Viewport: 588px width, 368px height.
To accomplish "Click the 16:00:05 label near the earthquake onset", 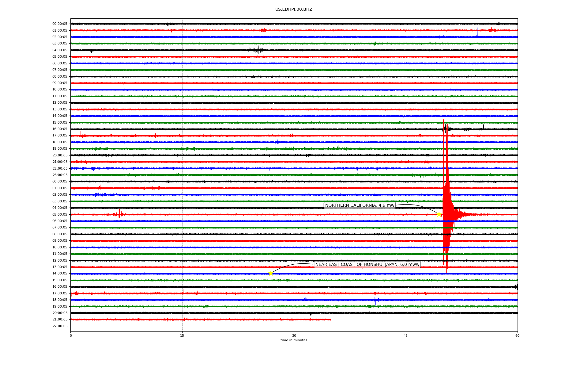I will (x=60, y=129).
